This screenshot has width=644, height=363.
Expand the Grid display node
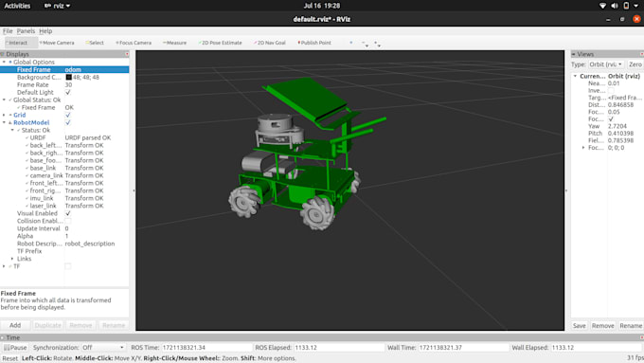(x=4, y=115)
